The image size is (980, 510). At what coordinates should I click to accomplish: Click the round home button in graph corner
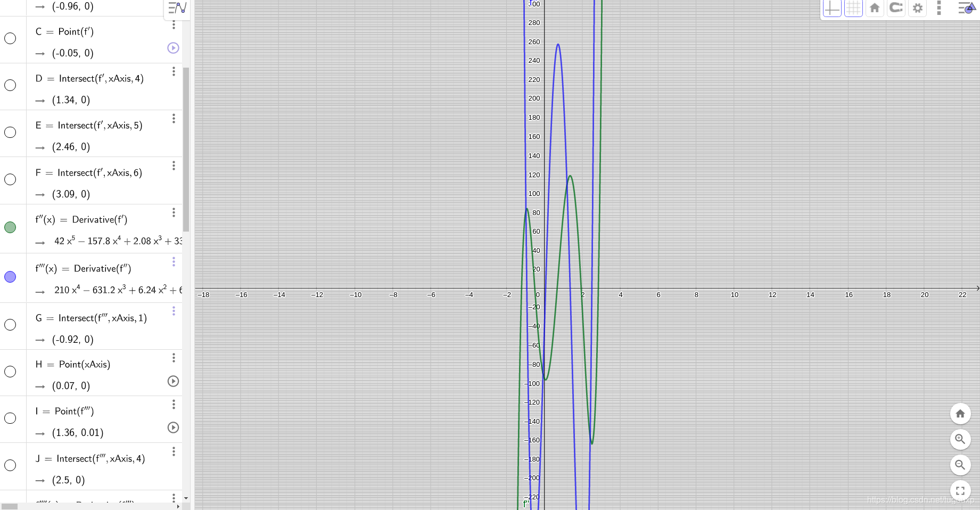pyautogui.click(x=960, y=414)
